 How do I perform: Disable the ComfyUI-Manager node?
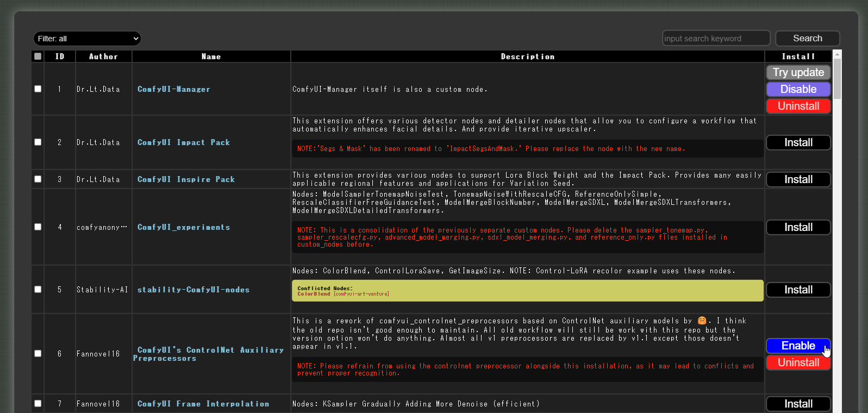pos(798,89)
